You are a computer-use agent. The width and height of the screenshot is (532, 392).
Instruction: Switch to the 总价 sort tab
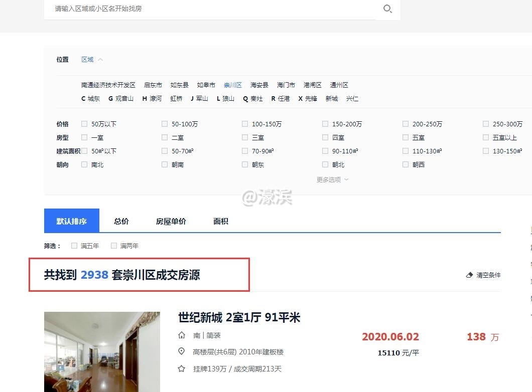120,221
